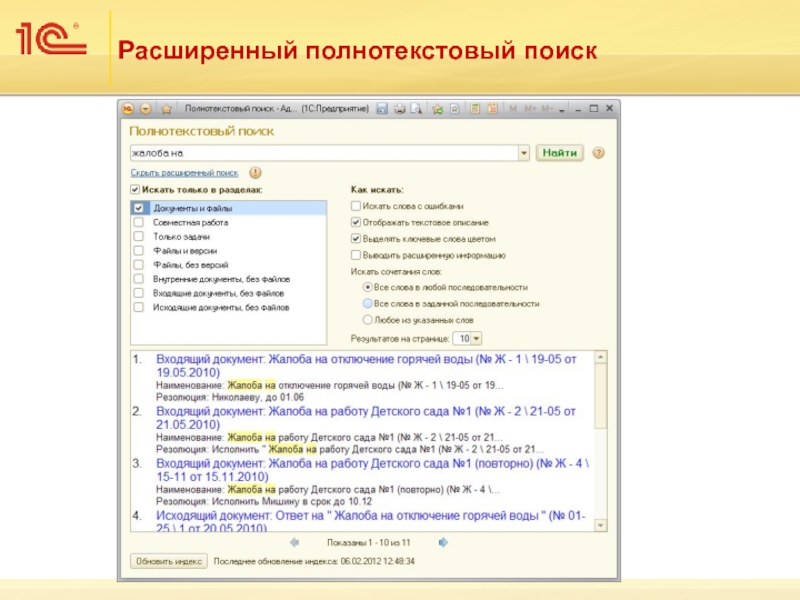Image resolution: width=800 pixels, height=600 pixels.
Task: Toggle 'Выделять ключевые слова цветом' option
Action: 355,239
